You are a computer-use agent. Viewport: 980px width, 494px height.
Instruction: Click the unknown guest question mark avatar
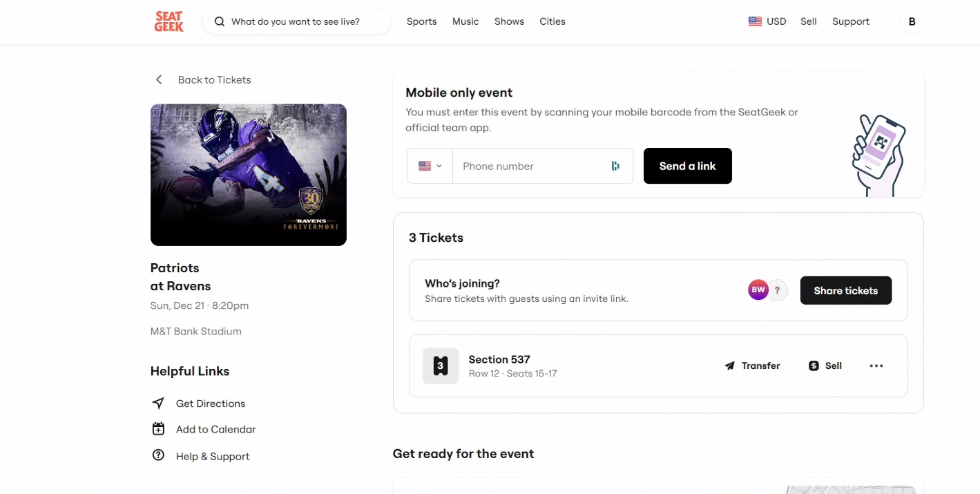778,290
